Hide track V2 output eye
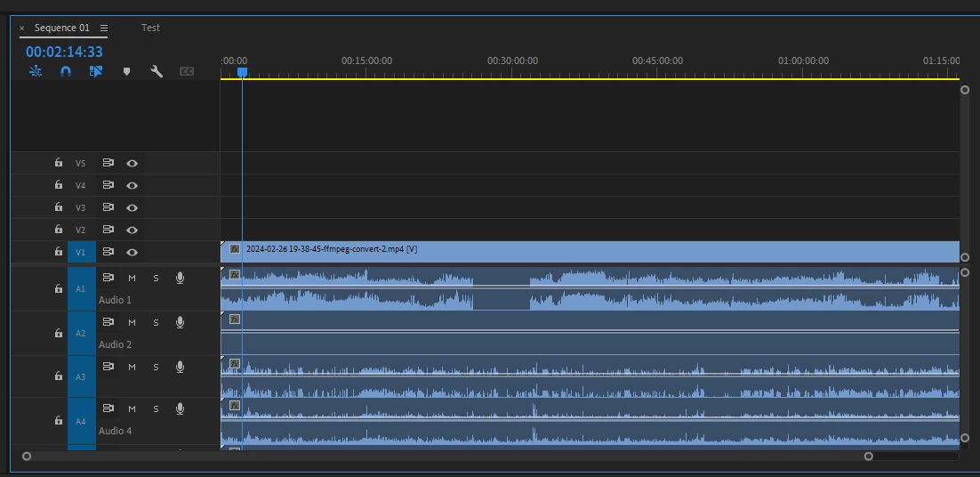Image resolution: width=980 pixels, height=477 pixels. (132, 230)
